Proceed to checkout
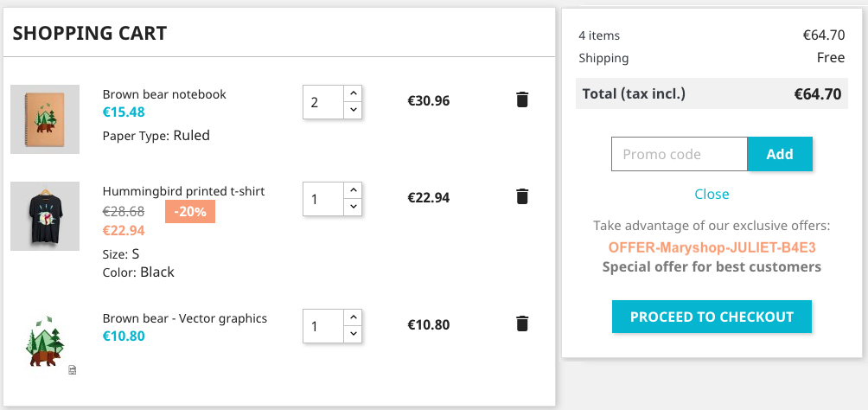The width and height of the screenshot is (868, 410). [x=712, y=317]
